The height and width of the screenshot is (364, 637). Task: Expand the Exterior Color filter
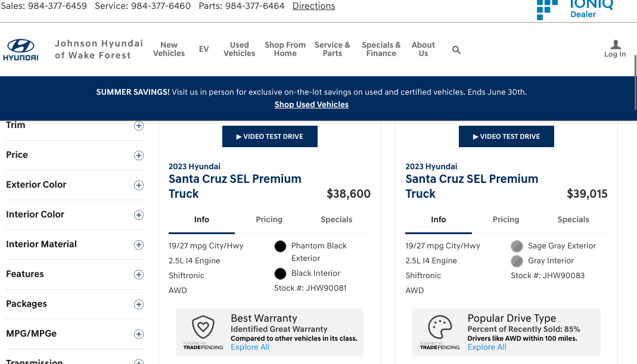click(139, 185)
